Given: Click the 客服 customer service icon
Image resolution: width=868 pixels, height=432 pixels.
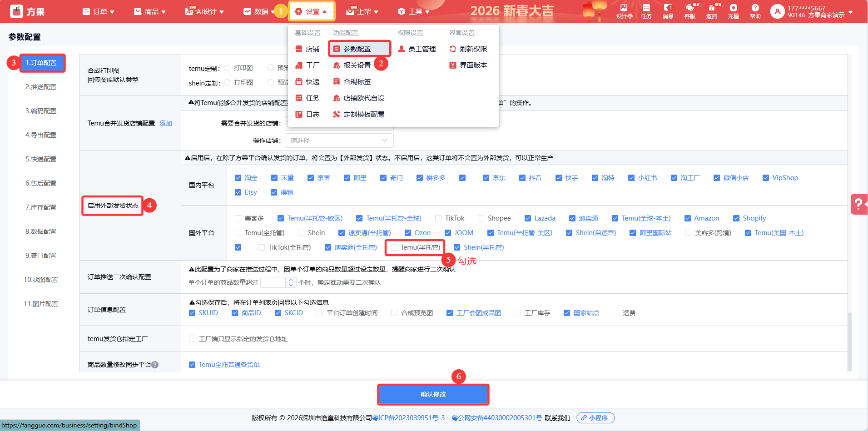Looking at the screenshot, I should click(689, 11).
